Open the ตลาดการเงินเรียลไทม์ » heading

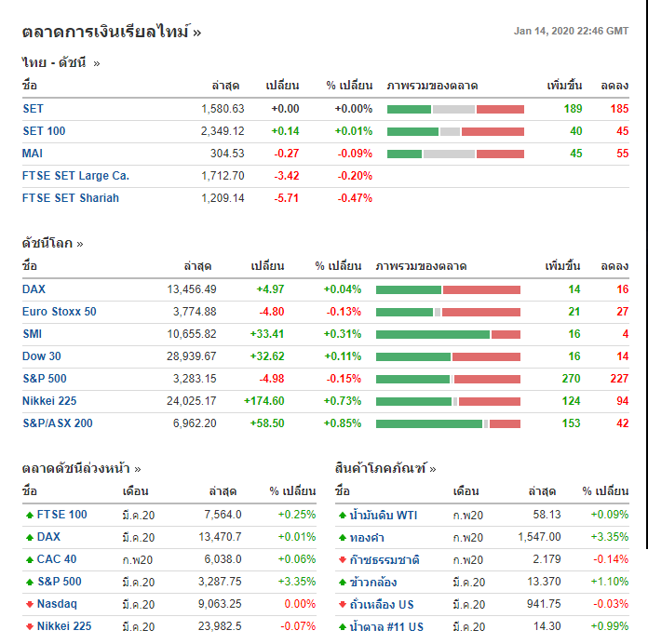[112, 33]
